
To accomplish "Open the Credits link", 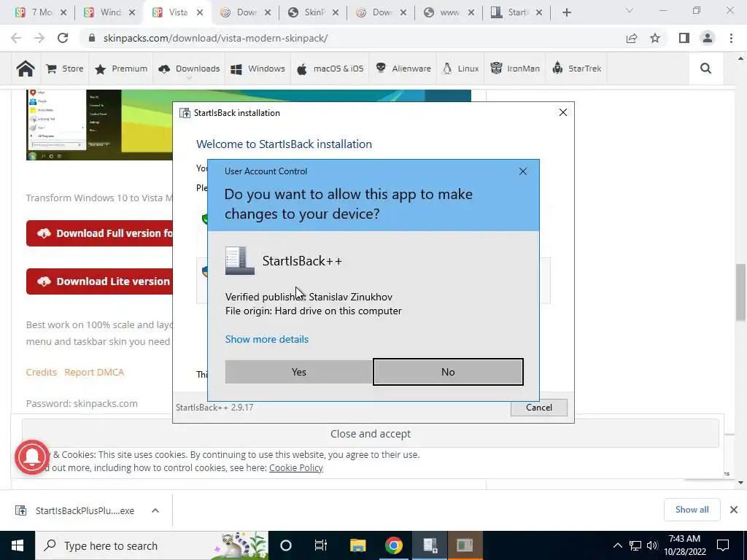I will coord(42,373).
